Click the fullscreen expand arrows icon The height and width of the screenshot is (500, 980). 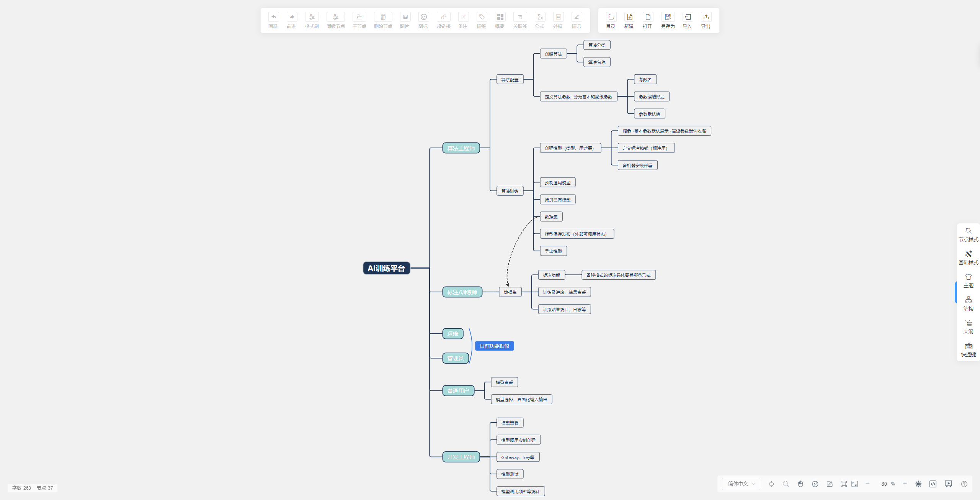(x=855, y=484)
